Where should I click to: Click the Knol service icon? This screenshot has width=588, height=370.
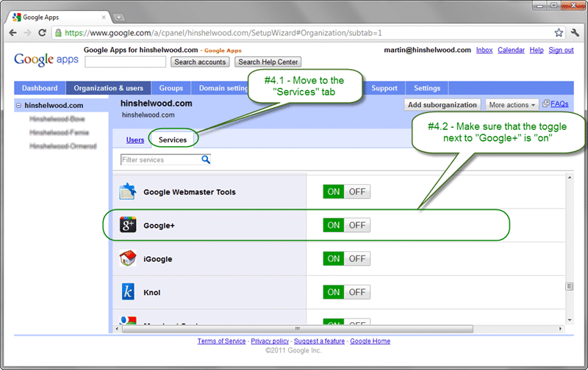(128, 291)
